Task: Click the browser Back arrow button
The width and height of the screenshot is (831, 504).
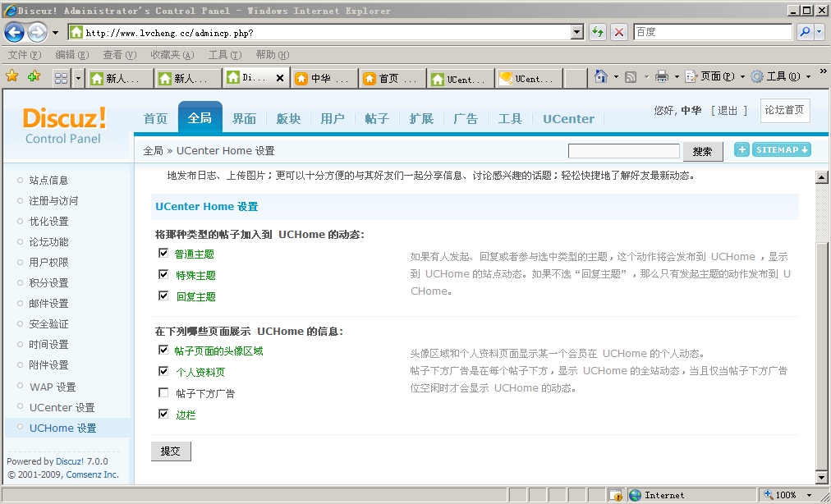Action: click(14, 32)
